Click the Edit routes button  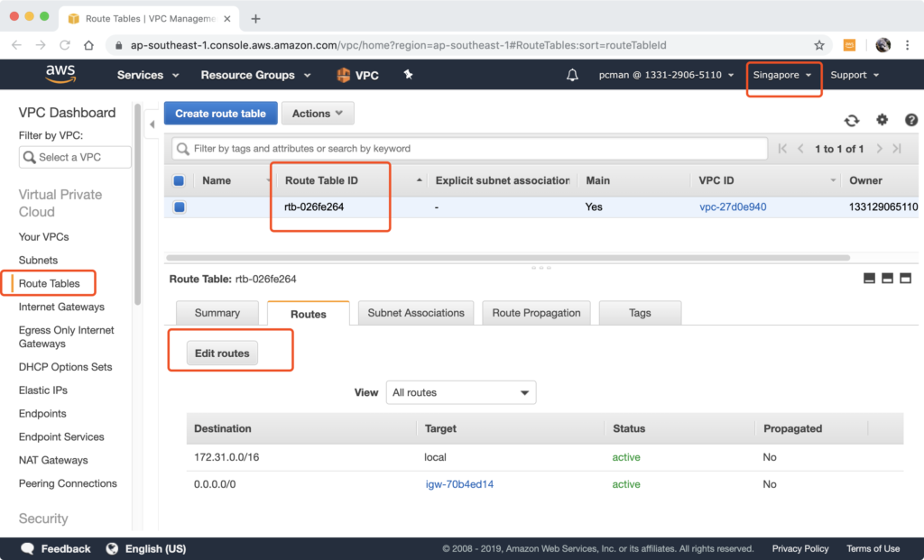(x=222, y=353)
